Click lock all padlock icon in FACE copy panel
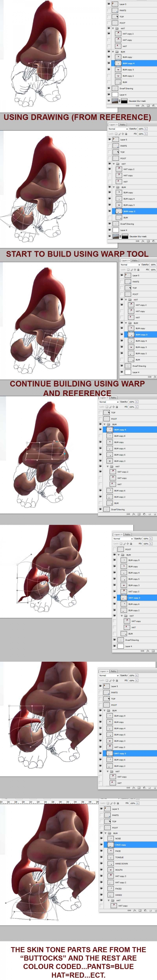Screen dimensions: 157x980 (x=118, y=803)
